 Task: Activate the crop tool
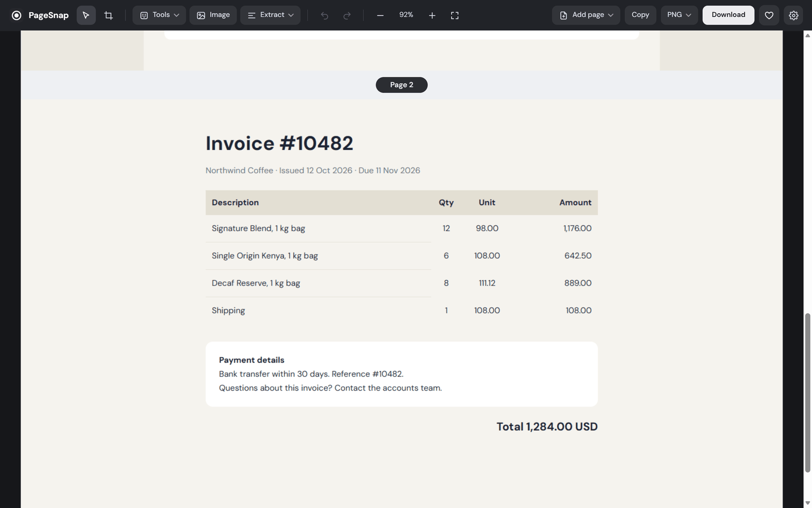(x=109, y=15)
